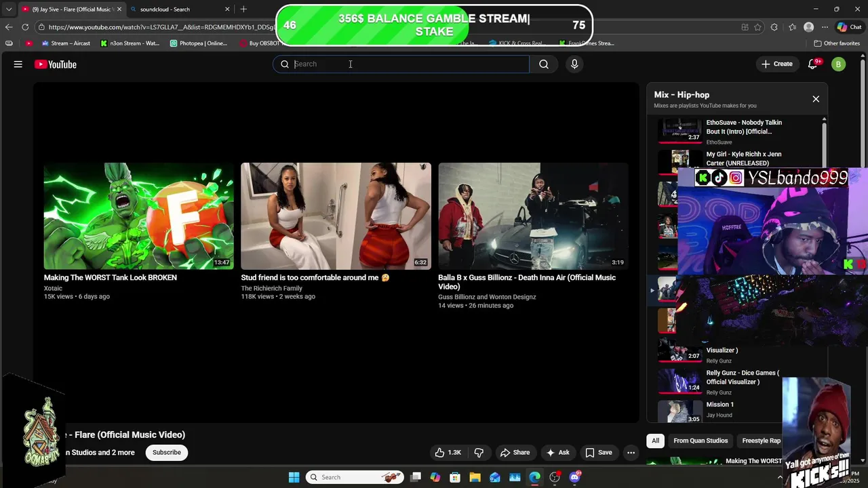Open the FrankDimes Stream bookmark
Image resolution: width=868 pixels, height=488 pixels.
587,43
